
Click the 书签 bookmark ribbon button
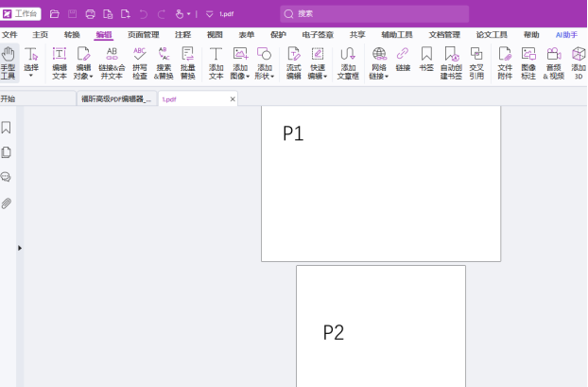[426, 62]
